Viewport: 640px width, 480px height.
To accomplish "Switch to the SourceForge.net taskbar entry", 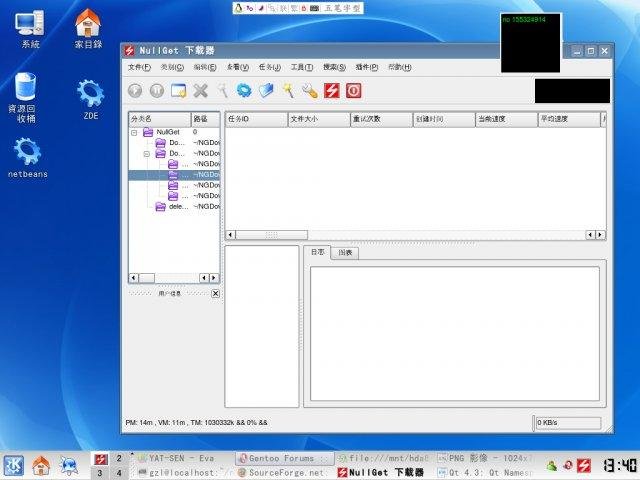I will click(284, 473).
